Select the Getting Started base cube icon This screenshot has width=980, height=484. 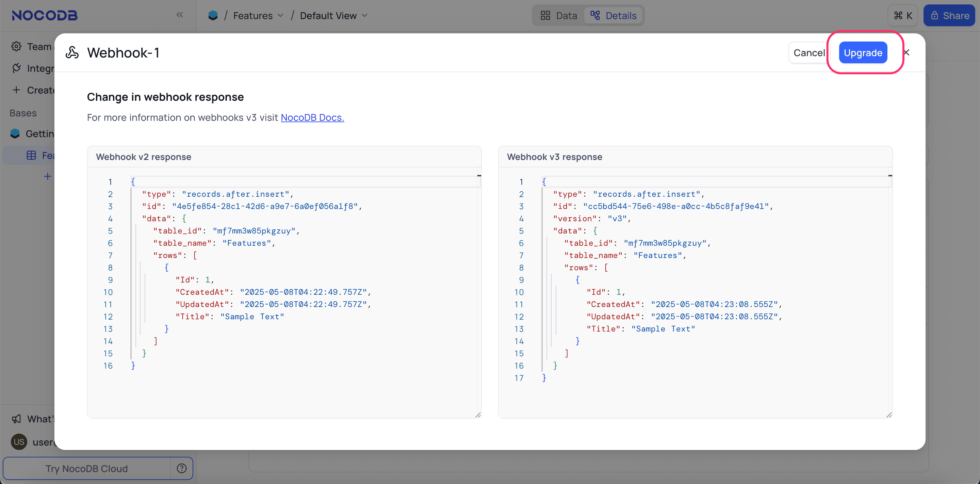[14, 133]
